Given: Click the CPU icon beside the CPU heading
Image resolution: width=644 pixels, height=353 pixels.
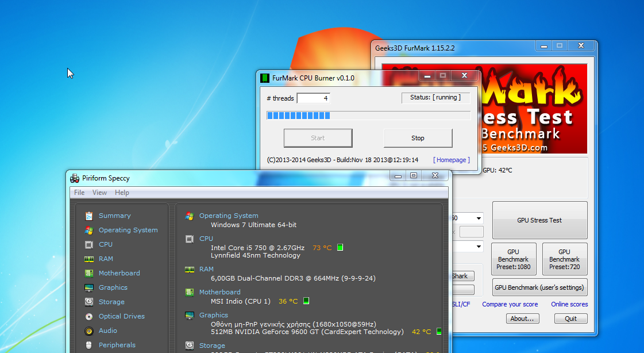Looking at the screenshot, I should pos(190,239).
